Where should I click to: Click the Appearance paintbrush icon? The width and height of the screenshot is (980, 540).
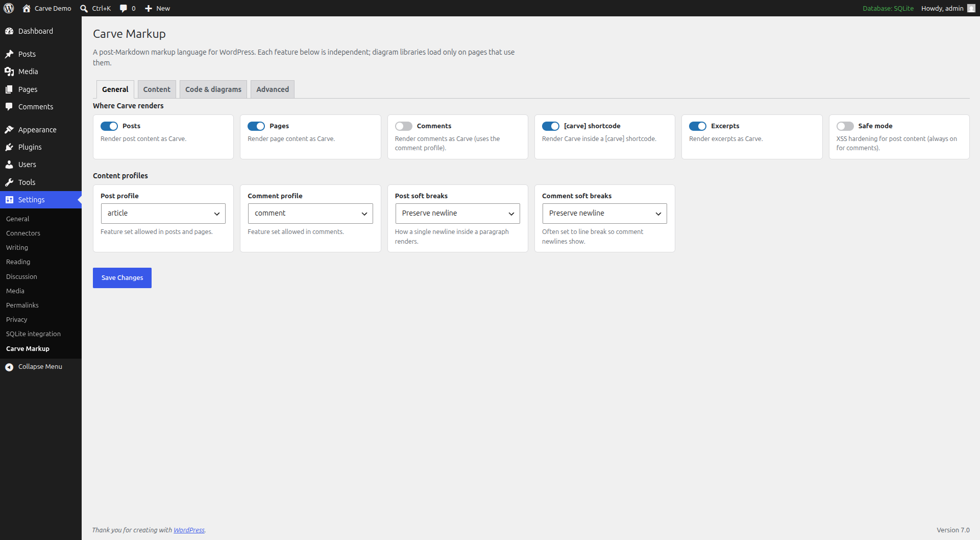pyautogui.click(x=9, y=130)
